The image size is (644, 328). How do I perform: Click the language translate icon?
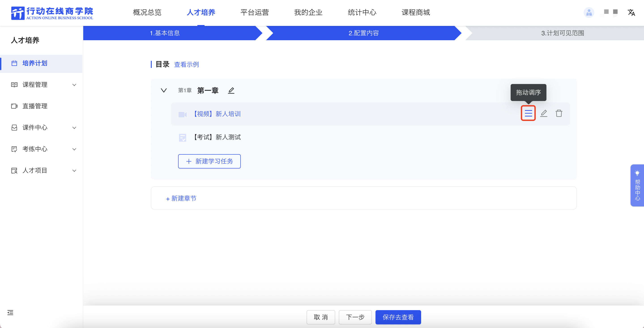click(631, 13)
